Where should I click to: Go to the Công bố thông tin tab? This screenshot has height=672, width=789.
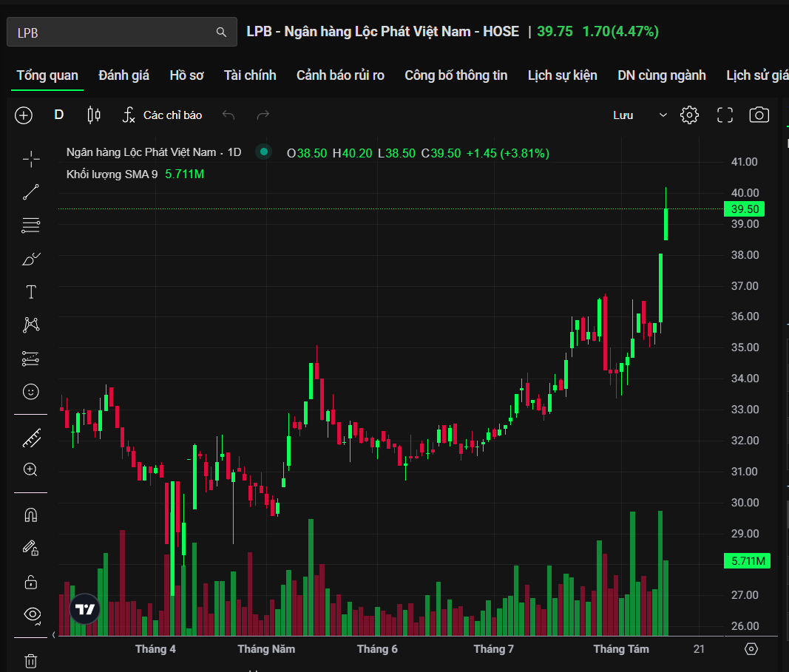(456, 75)
